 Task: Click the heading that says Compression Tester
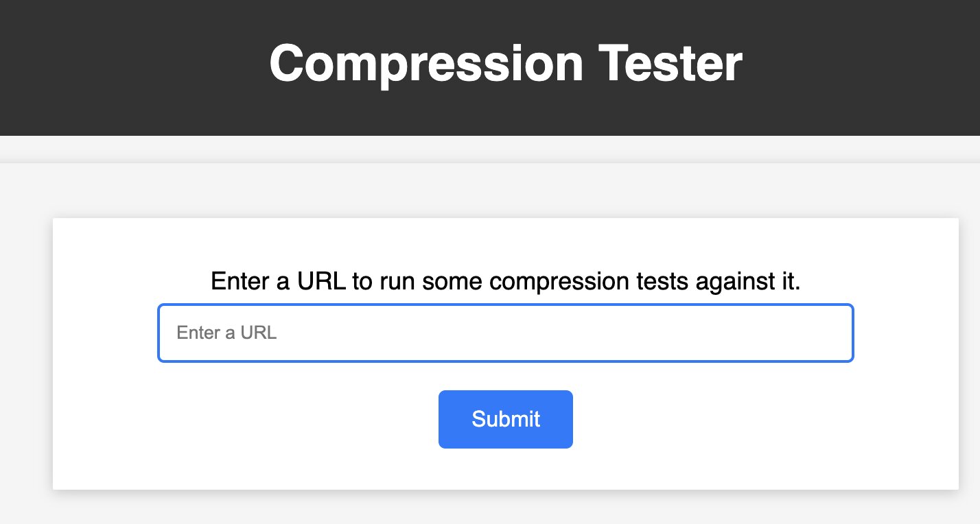pyautogui.click(x=506, y=63)
